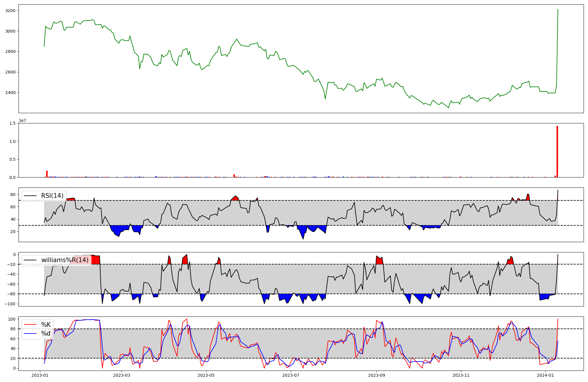Click the 100 tick on stochastic axis
588x382 pixels.
click(12, 319)
